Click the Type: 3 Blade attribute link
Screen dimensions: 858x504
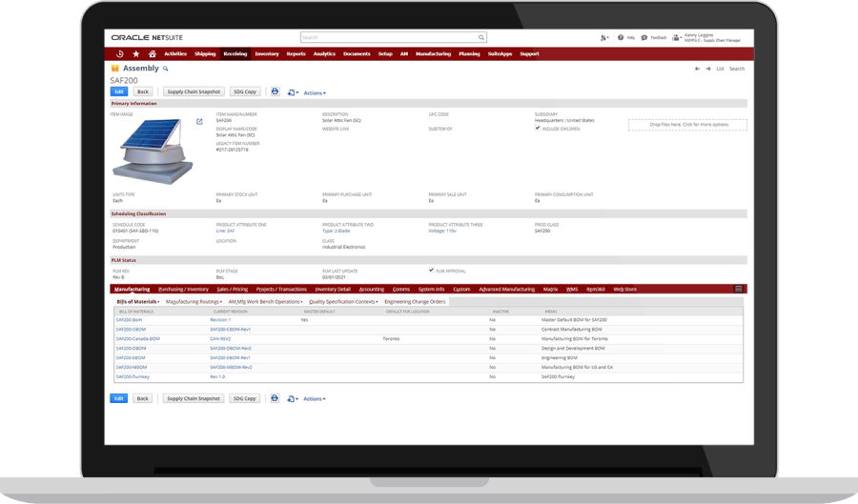click(336, 232)
